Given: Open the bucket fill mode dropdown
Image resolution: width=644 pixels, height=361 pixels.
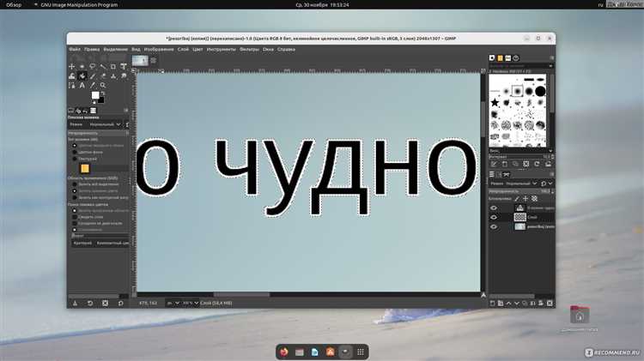Looking at the screenshot, I should pyautogui.click(x=106, y=124).
